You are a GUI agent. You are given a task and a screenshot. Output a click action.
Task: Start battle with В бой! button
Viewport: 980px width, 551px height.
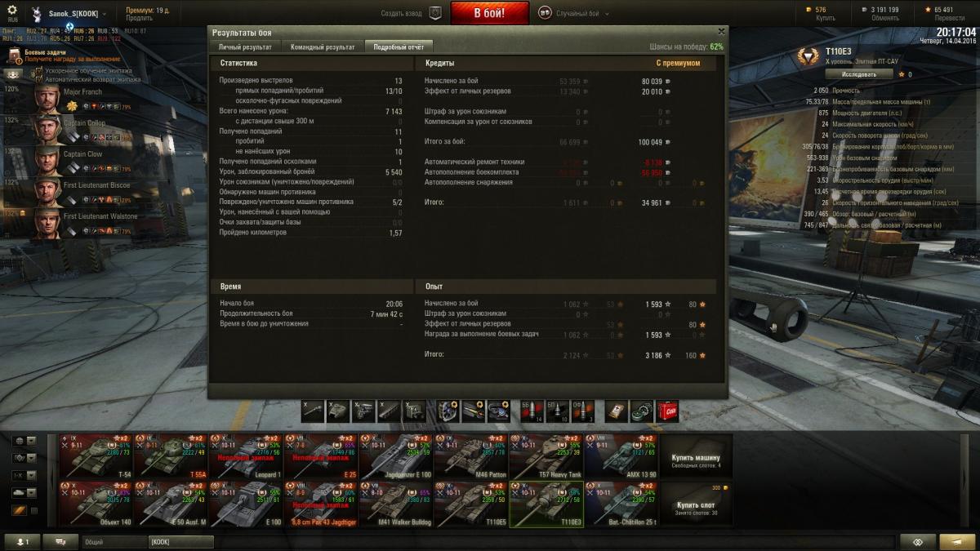pos(489,13)
